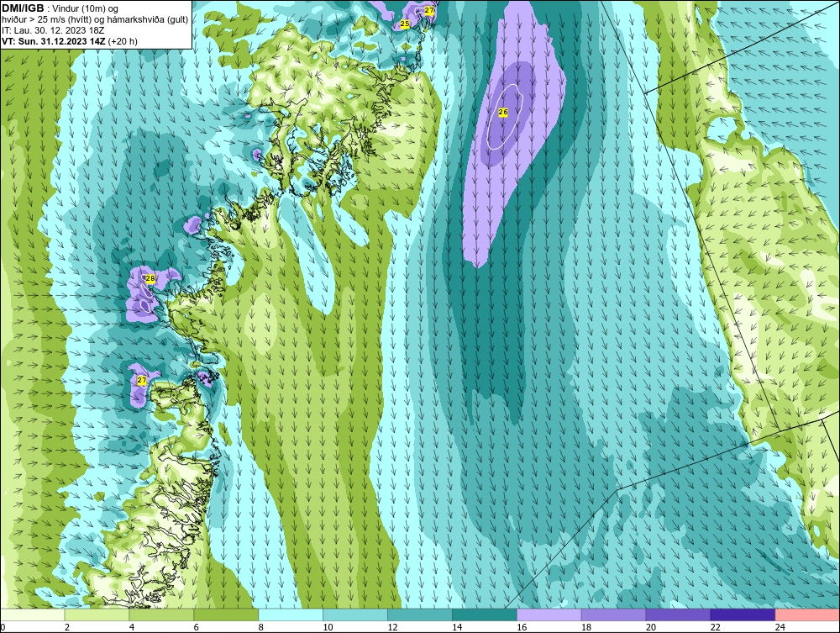Click the yellow "25" gust label
The width and height of the screenshot is (840, 633).
click(405, 24)
